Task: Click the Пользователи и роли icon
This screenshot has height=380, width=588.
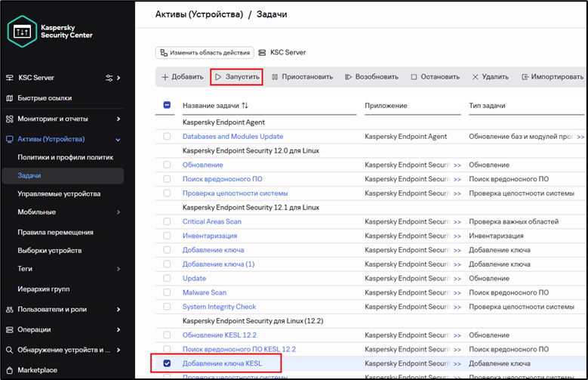Action: [10, 310]
